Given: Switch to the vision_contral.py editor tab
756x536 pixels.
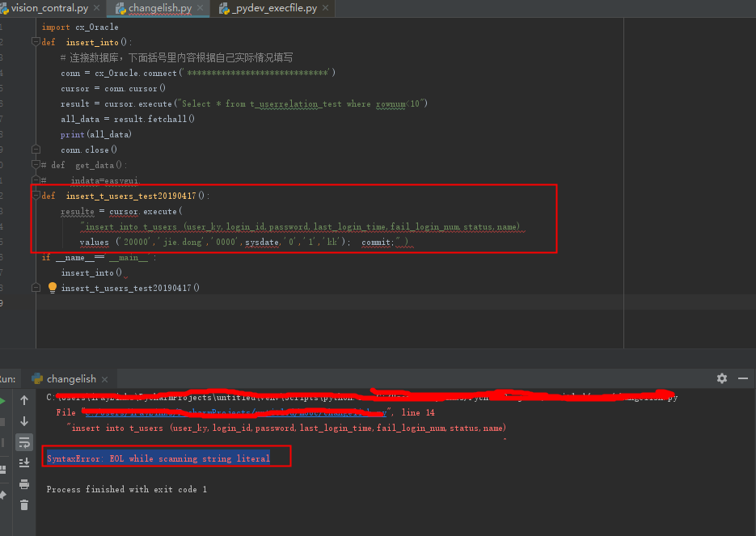Looking at the screenshot, I should point(49,8).
